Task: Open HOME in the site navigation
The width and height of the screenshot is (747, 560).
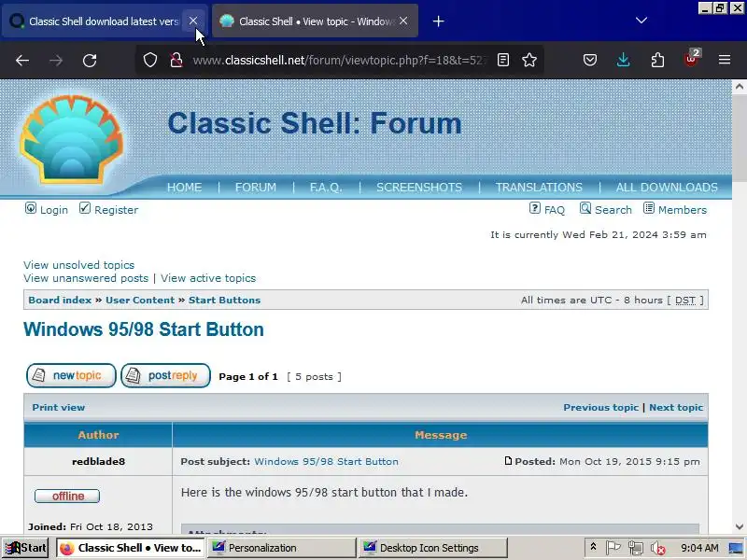Action: tap(184, 188)
